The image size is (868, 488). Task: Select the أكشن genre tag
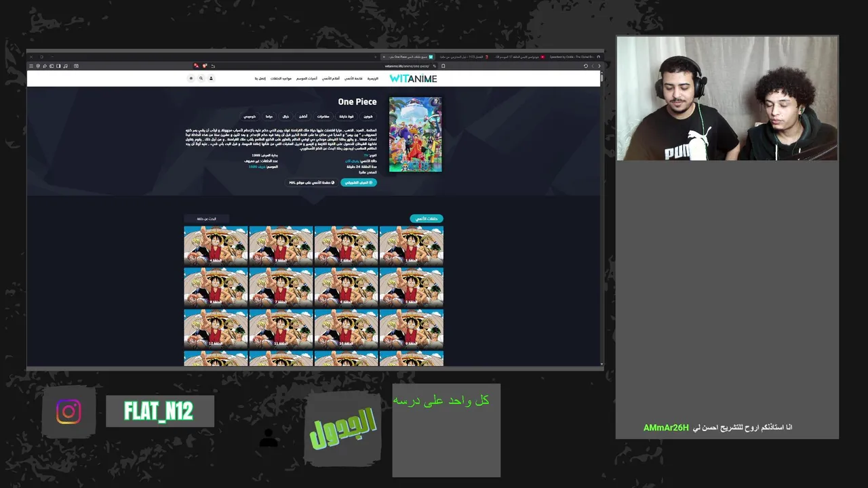pos(303,117)
